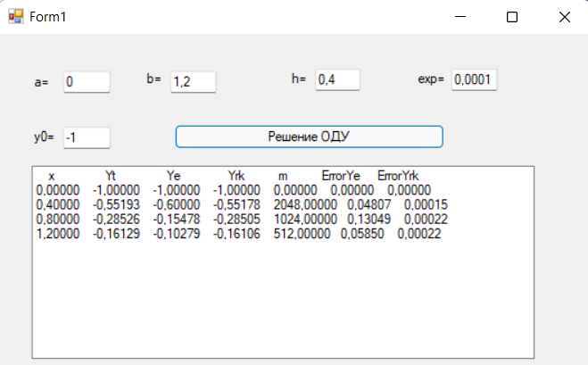Click the Yrk column header
Viewport: 588px width, 365px height.
click(x=236, y=176)
